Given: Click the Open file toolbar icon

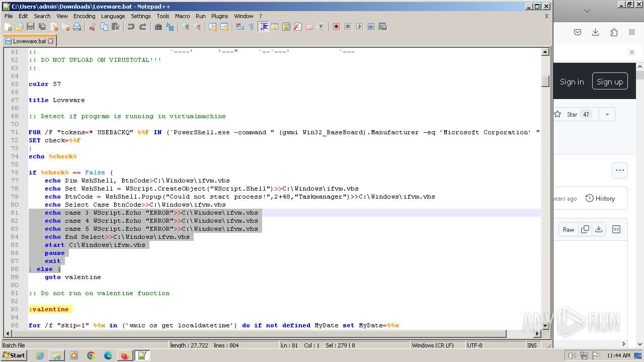Looking at the screenshot, I should 19,27.
